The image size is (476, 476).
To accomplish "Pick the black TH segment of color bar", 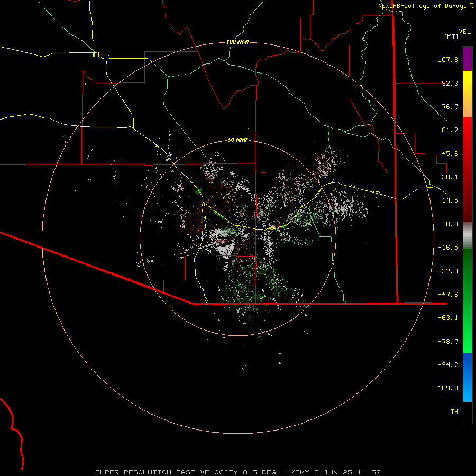I will click(467, 413).
